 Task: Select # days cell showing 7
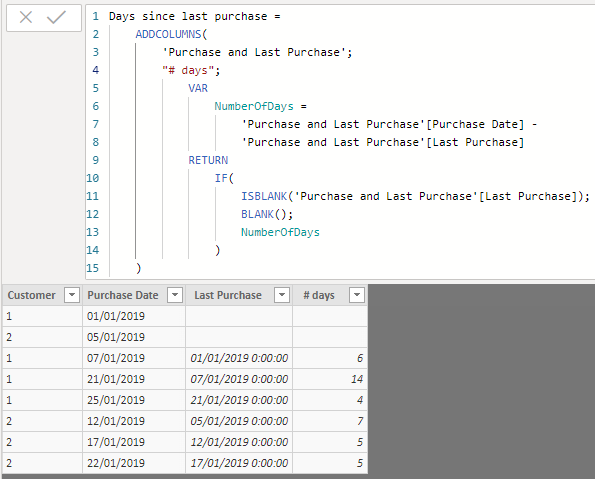click(x=330, y=421)
